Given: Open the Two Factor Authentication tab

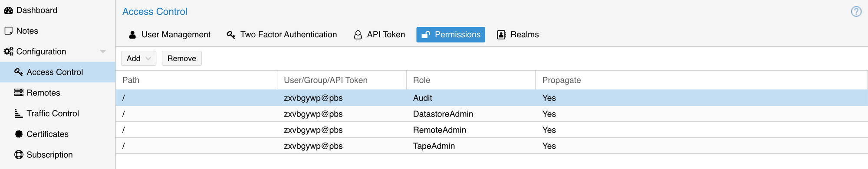Looking at the screenshot, I should (x=282, y=35).
